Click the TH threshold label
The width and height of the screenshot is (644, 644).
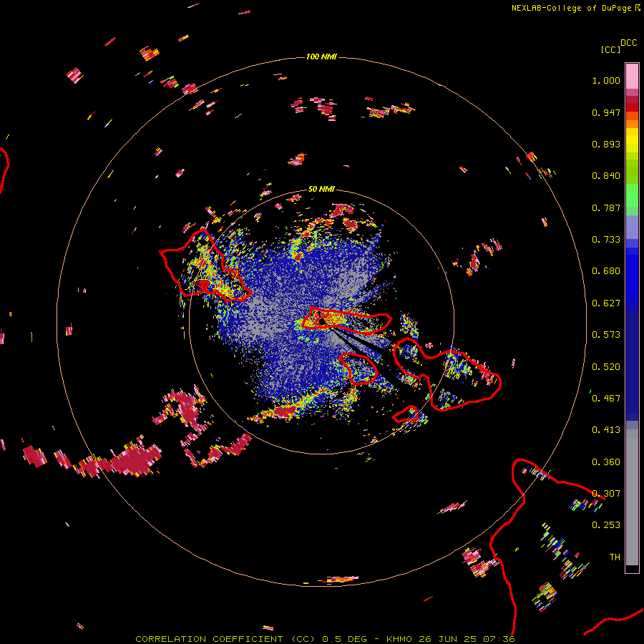tap(615, 557)
